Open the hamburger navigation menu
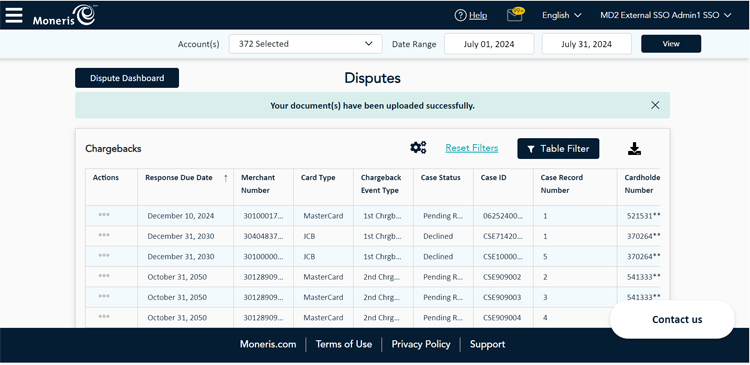Image resolution: width=750 pixels, height=365 pixels. point(14,15)
